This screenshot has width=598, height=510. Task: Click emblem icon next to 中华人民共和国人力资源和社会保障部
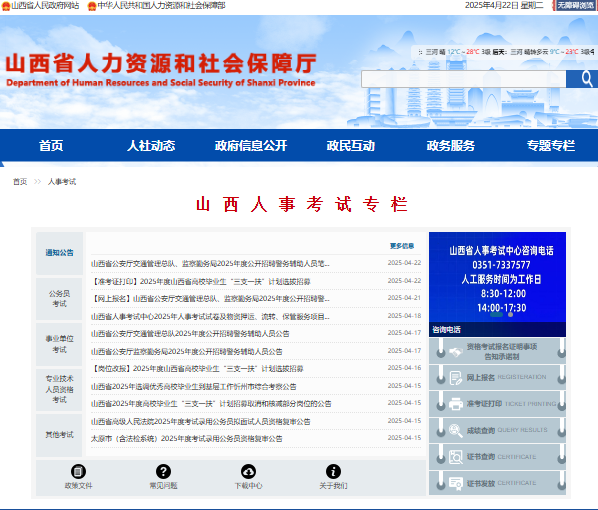click(x=92, y=6)
